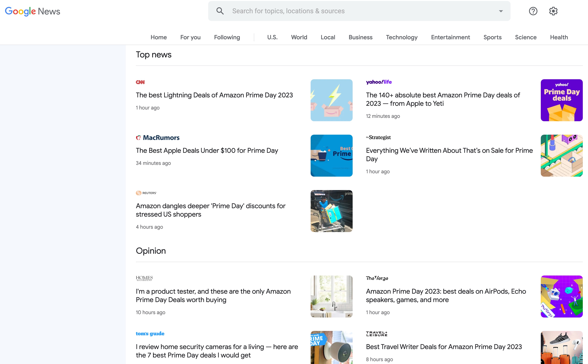Click the Top news section heading

point(154,55)
